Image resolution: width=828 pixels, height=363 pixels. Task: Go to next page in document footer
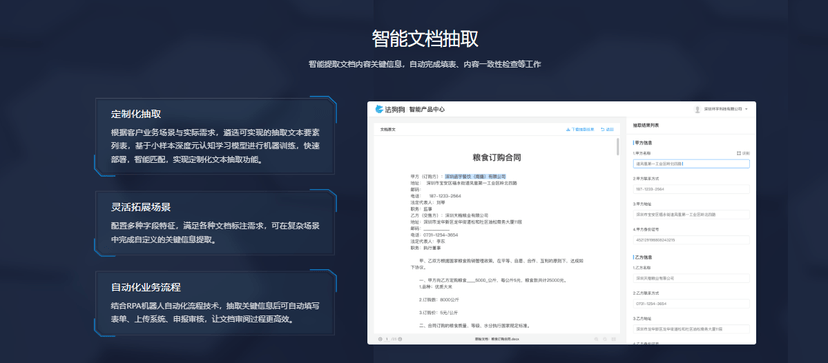400,339
